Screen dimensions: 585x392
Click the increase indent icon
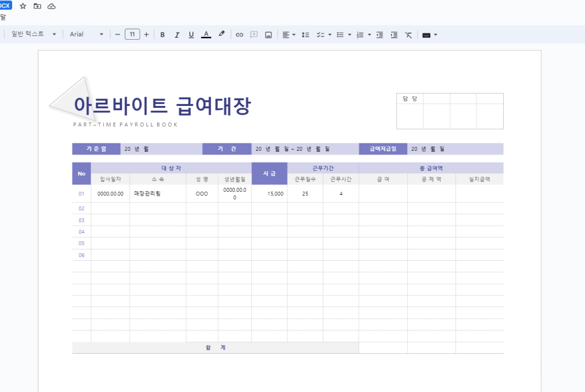(x=394, y=35)
